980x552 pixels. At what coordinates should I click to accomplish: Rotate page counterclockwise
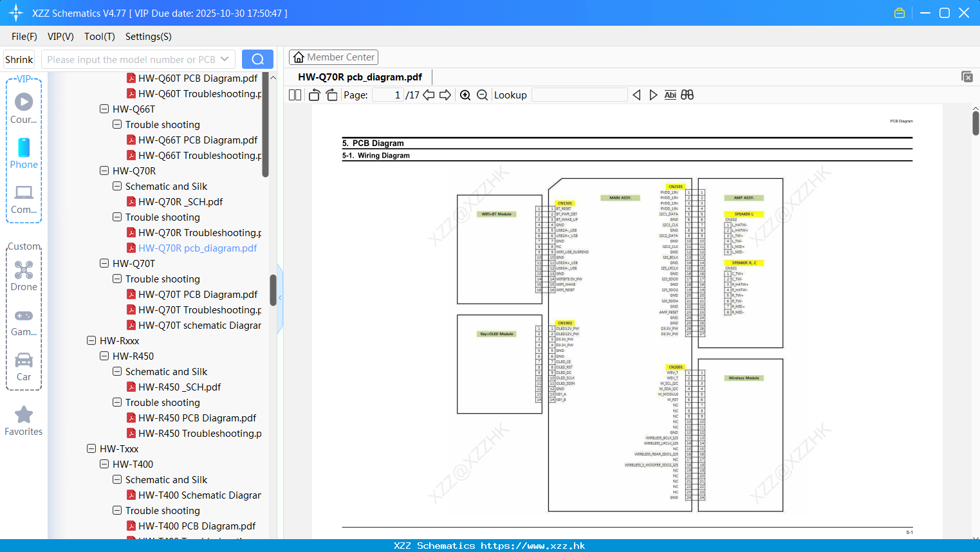coord(314,95)
